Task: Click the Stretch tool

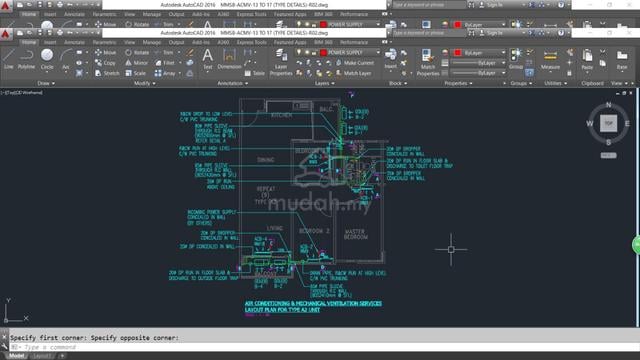Action: tap(107, 73)
